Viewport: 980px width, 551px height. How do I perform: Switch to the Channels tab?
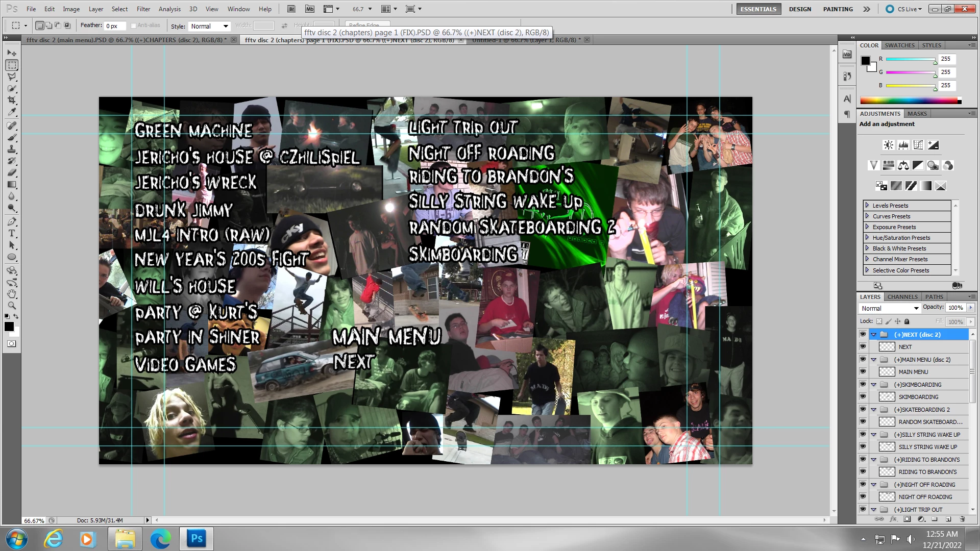pyautogui.click(x=902, y=297)
